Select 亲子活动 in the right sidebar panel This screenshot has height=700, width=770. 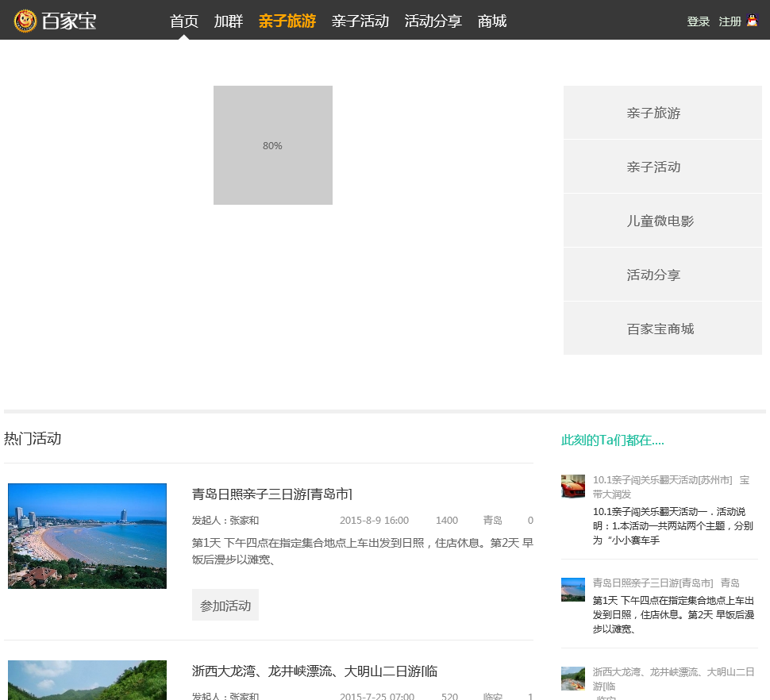click(663, 167)
